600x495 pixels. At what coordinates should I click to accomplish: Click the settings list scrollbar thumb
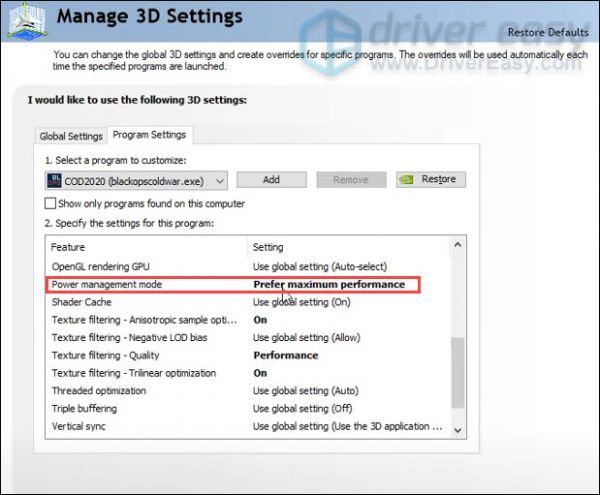coord(458,373)
